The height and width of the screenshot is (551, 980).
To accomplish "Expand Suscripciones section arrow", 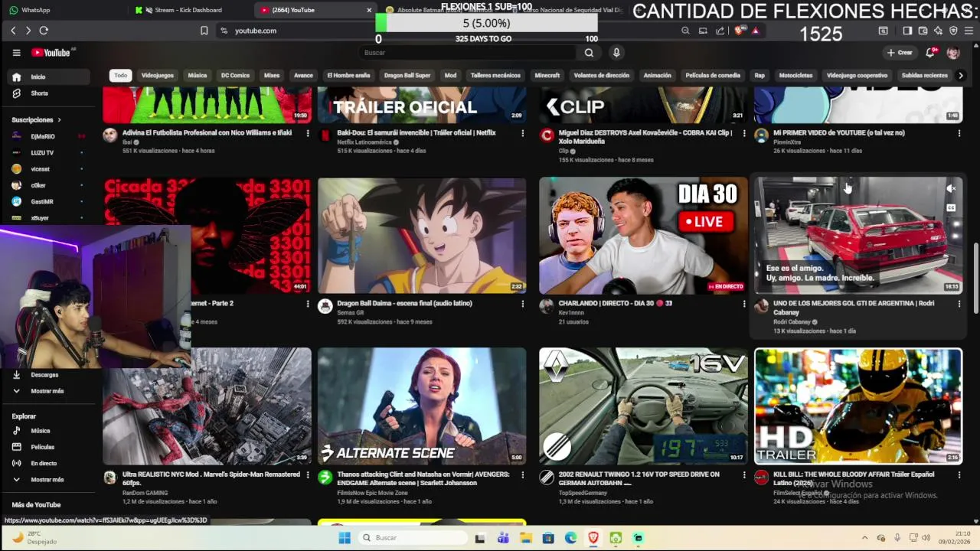I will pyautogui.click(x=59, y=120).
